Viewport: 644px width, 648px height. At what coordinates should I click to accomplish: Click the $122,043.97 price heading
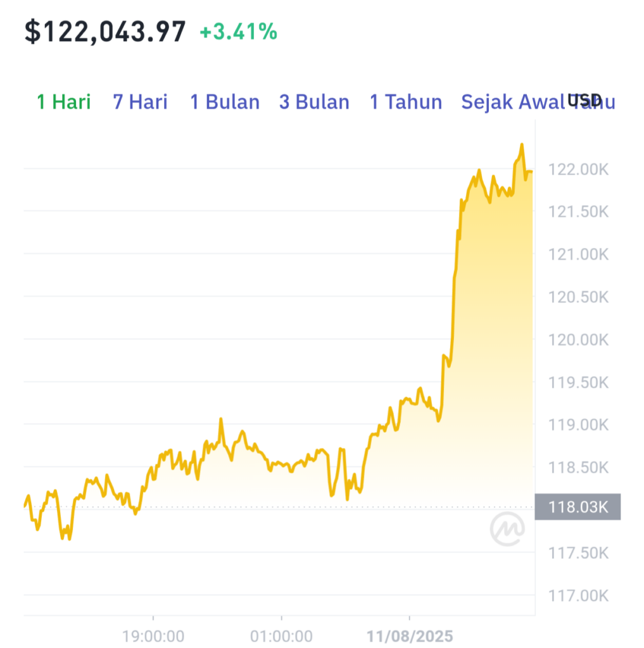[x=105, y=32]
